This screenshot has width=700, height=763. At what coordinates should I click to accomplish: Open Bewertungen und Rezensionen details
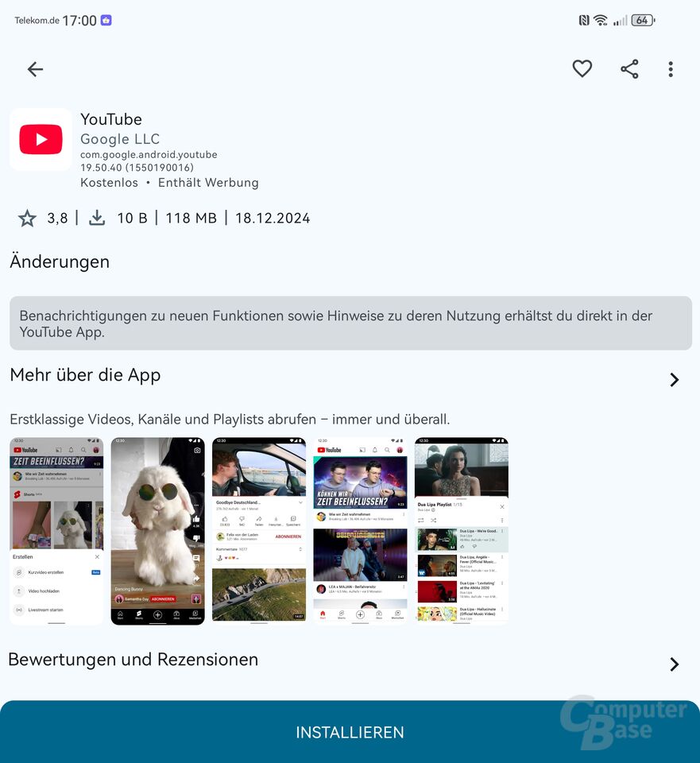(x=674, y=664)
